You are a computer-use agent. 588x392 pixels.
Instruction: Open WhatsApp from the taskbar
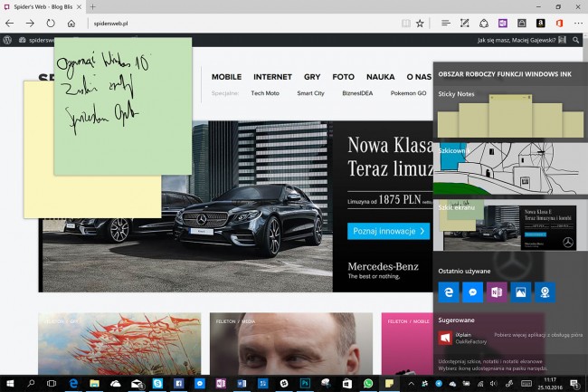tap(368, 383)
